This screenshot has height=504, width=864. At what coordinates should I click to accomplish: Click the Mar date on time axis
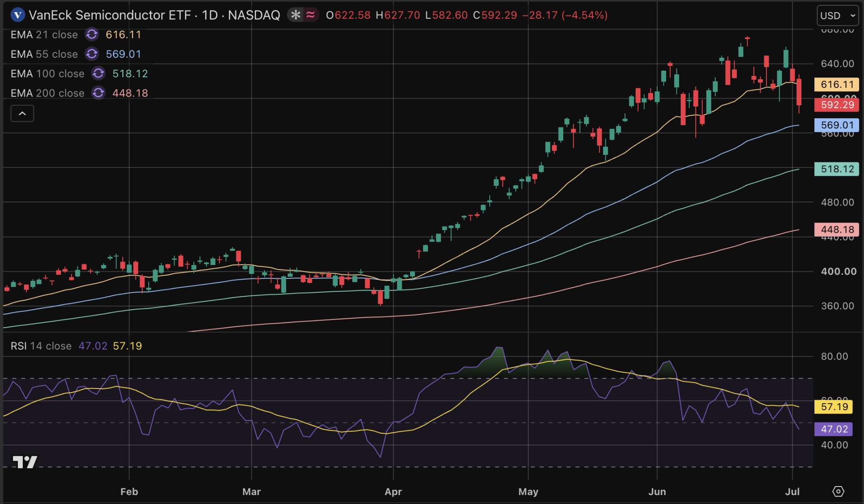tap(252, 491)
